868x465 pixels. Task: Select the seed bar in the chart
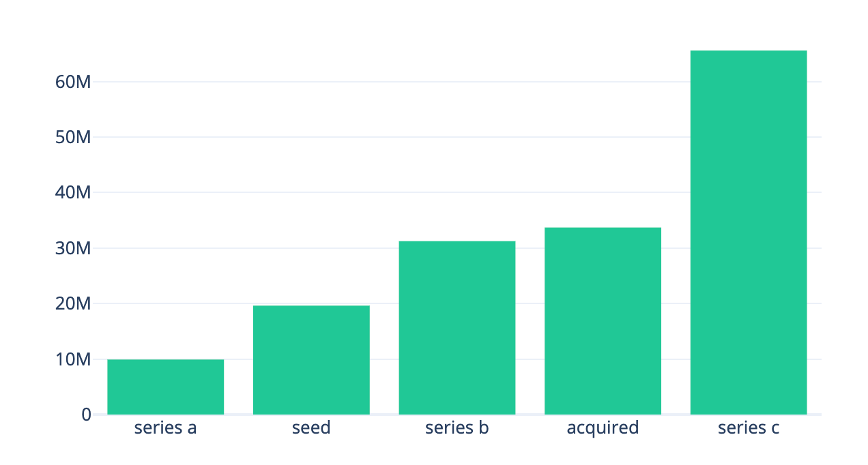pos(311,359)
